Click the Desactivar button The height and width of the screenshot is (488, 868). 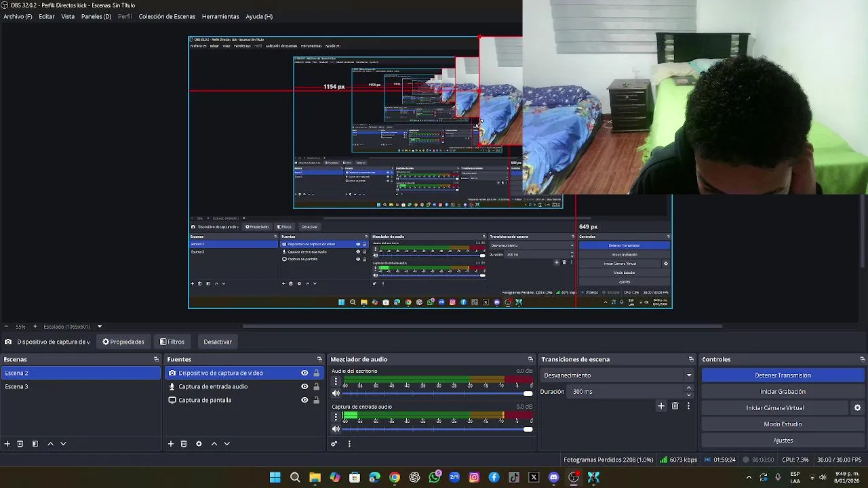point(218,342)
